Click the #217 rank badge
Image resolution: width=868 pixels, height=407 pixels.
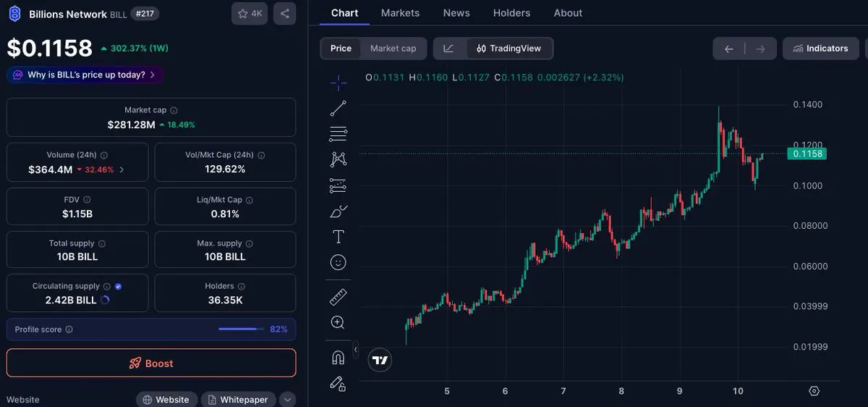pos(145,14)
